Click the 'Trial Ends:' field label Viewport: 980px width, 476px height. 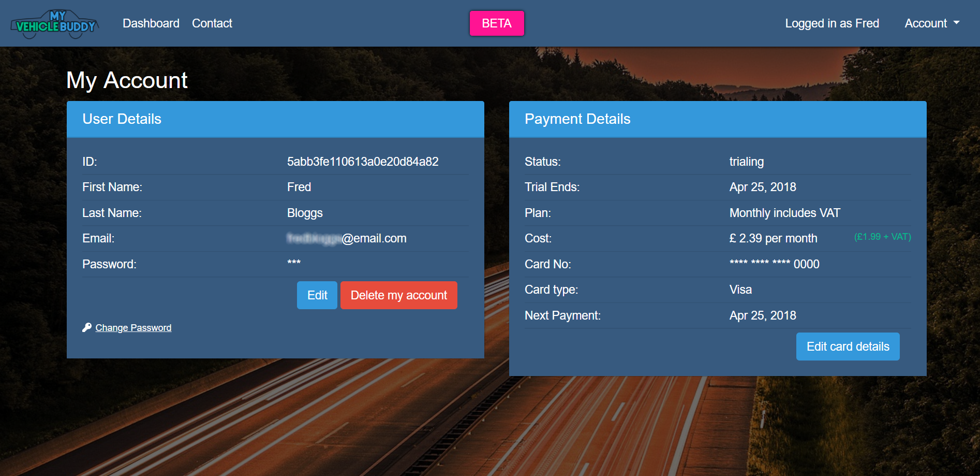tap(552, 187)
